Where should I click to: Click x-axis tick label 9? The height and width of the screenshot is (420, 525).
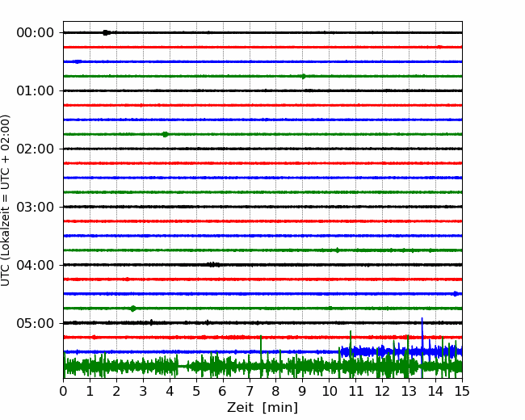pyautogui.click(x=303, y=391)
